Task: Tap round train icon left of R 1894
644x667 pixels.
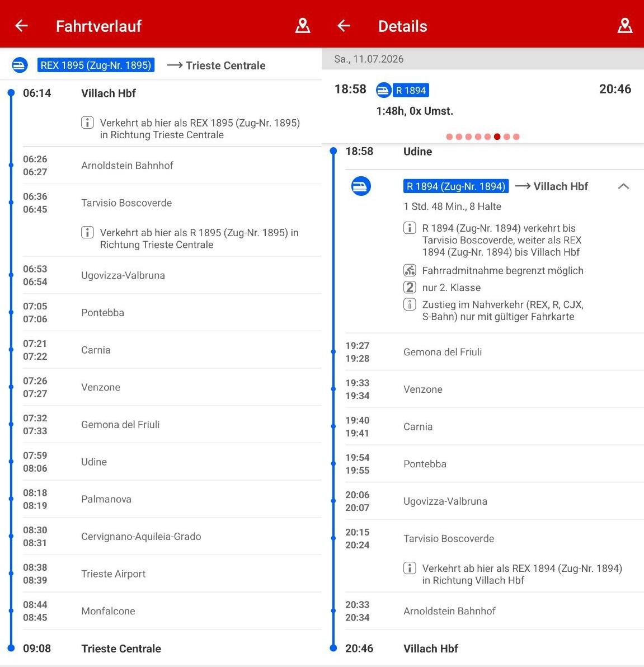Action: 361,186
